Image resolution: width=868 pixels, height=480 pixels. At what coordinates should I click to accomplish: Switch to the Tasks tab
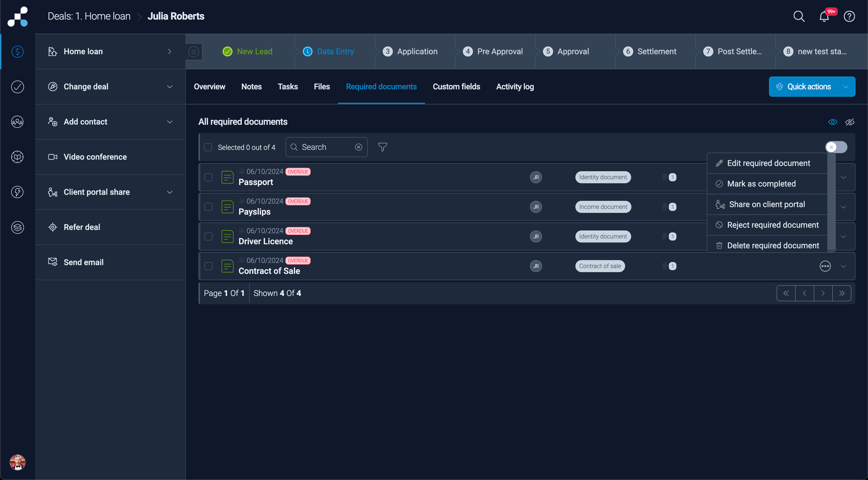tap(287, 87)
